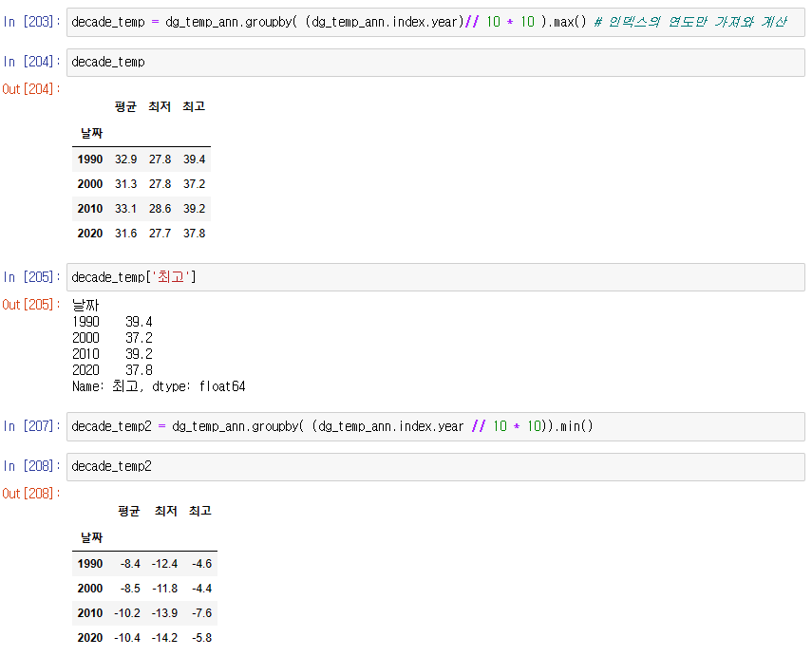Image resolution: width=812 pixels, height=656 pixels.
Task: Click 날짜 line in Out [205] text output
Action: (85, 306)
